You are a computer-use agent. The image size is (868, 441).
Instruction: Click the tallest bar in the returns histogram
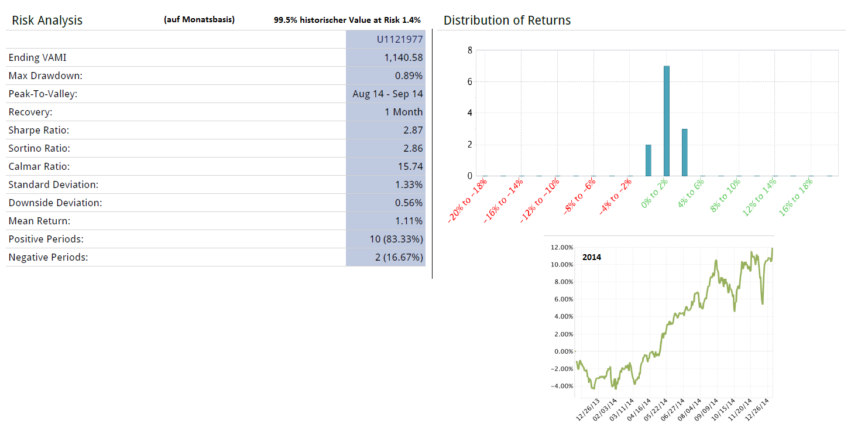(x=666, y=121)
